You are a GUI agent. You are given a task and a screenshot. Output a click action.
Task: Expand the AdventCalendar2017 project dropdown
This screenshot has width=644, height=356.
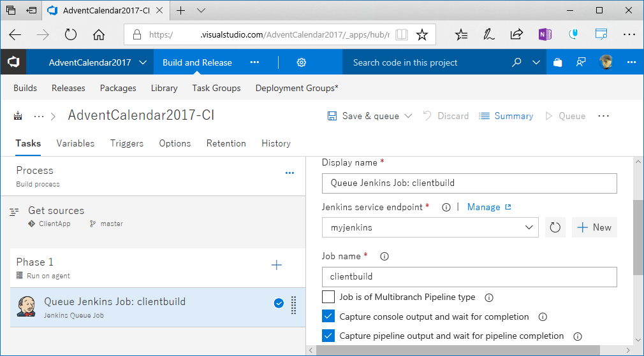142,62
